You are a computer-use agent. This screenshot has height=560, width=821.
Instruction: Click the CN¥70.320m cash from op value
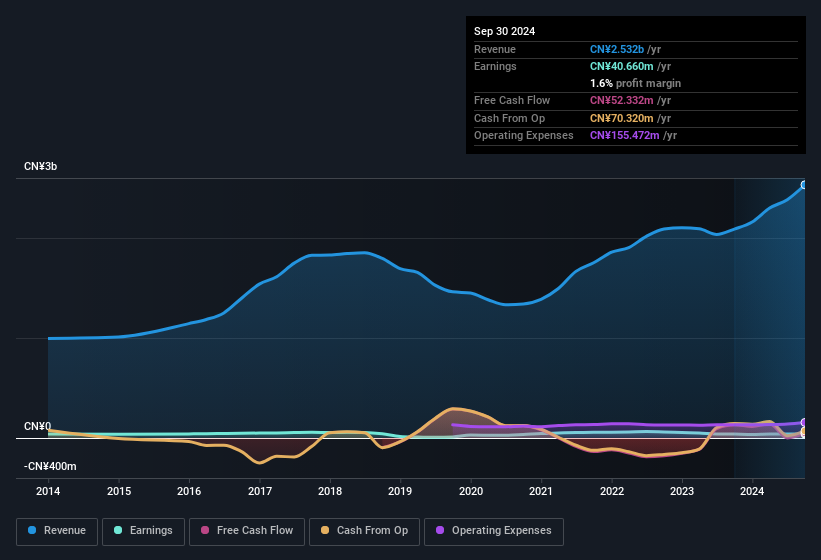click(622, 118)
